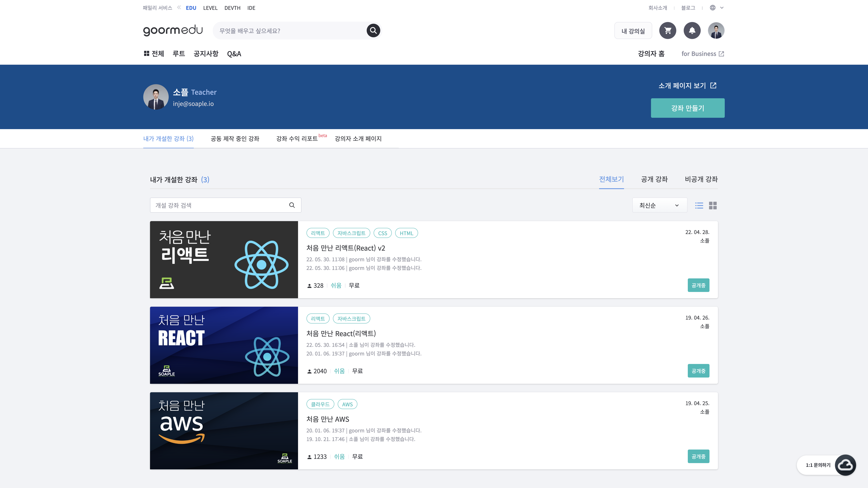Image resolution: width=868 pixels, height=488 pixels.
Task: Open the 처음 만난 AWS thumbnail
Action: pos(224,431)
